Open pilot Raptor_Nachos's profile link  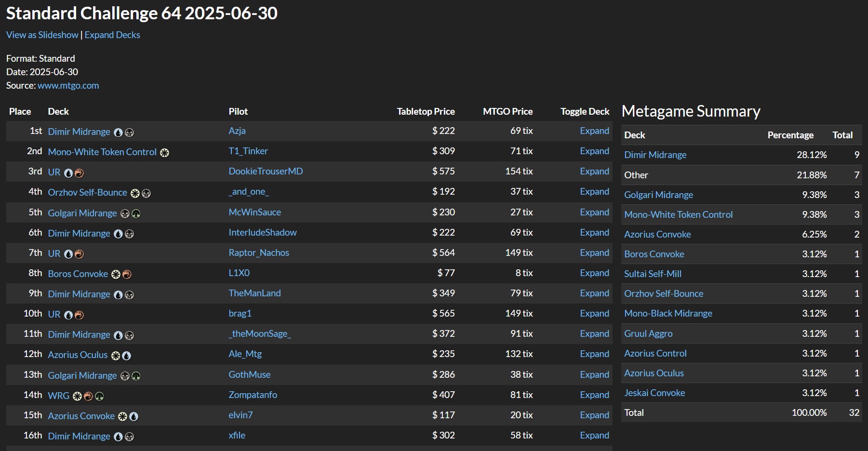pyautogui.click(x=259, y=253)
